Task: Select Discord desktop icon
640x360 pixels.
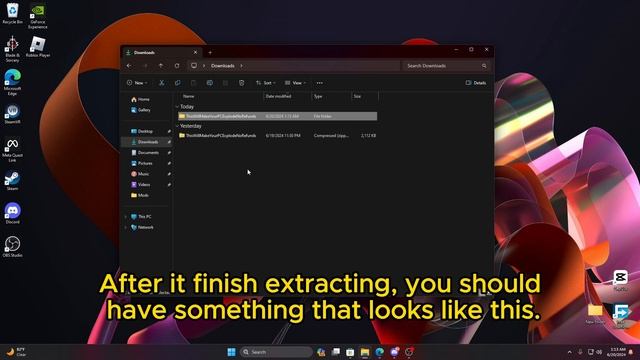Action: pyautogui.click(x=12, y=213)
